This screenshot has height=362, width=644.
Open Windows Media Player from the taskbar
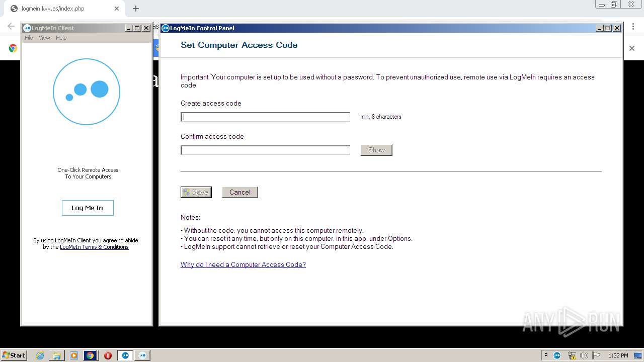(74, 355)
